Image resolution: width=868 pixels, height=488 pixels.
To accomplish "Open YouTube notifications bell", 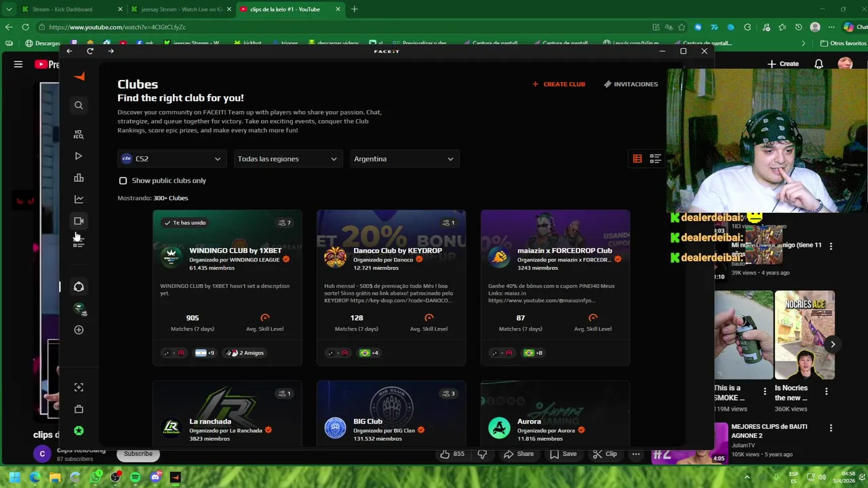I will pos(818,64).
